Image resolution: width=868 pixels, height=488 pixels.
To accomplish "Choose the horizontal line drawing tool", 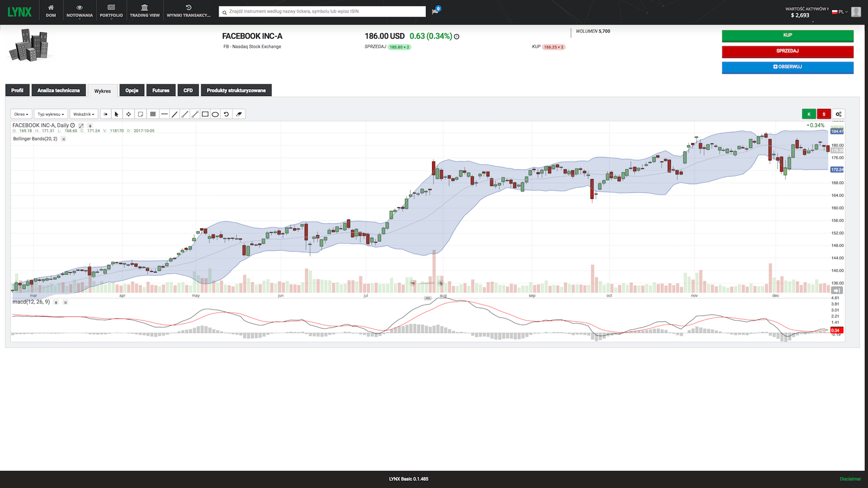I will [164, 114].
